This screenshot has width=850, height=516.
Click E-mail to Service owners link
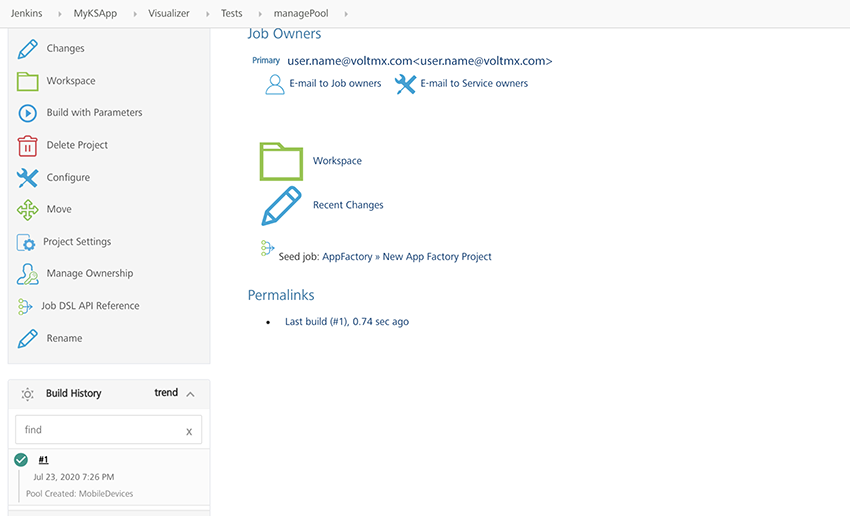[474, 84]
